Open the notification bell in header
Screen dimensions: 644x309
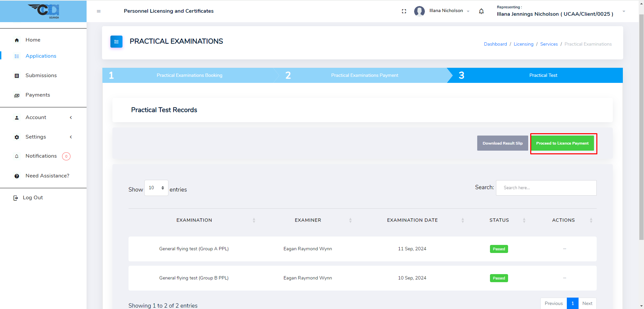pyautogui.click(x=481, y=11)
